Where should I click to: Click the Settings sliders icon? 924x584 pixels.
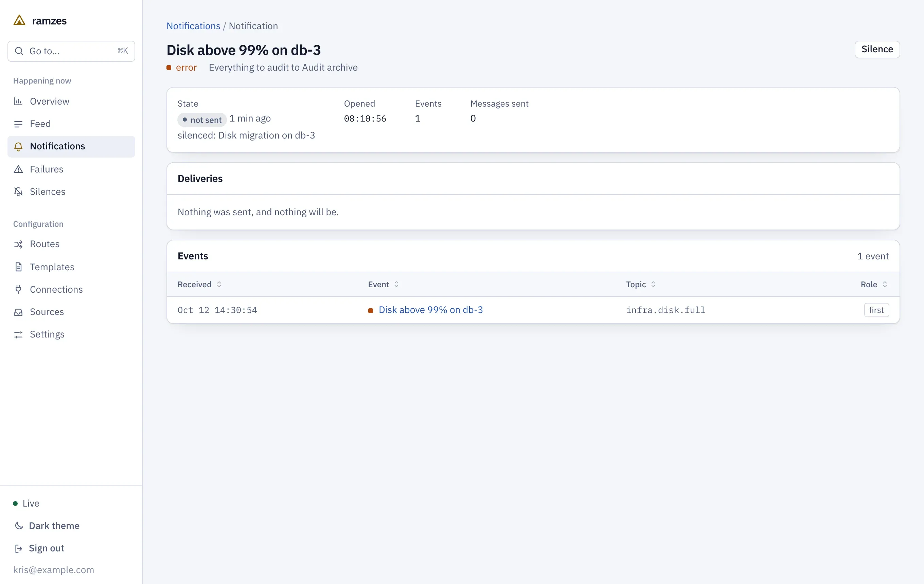click(18, 334)
